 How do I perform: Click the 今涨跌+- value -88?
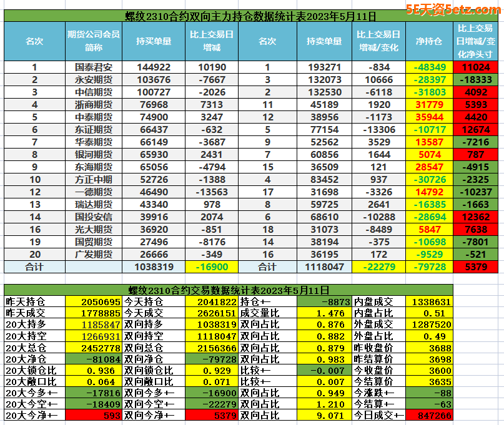pyautogui.click(x=430, y=393)
